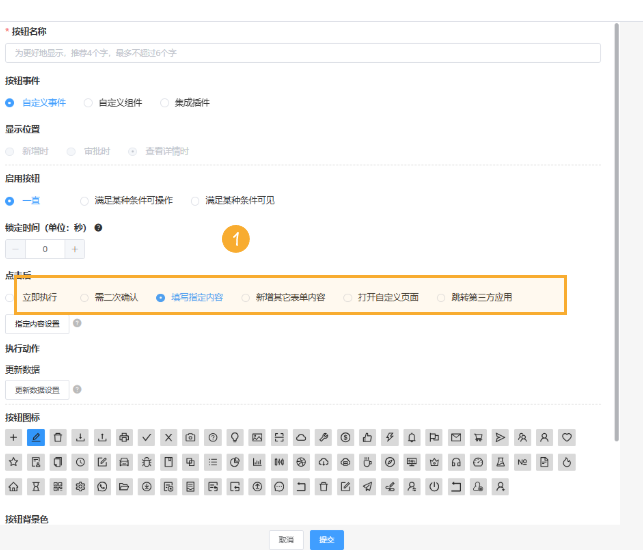Choose the checkmark icon

(x=146, y=438)
